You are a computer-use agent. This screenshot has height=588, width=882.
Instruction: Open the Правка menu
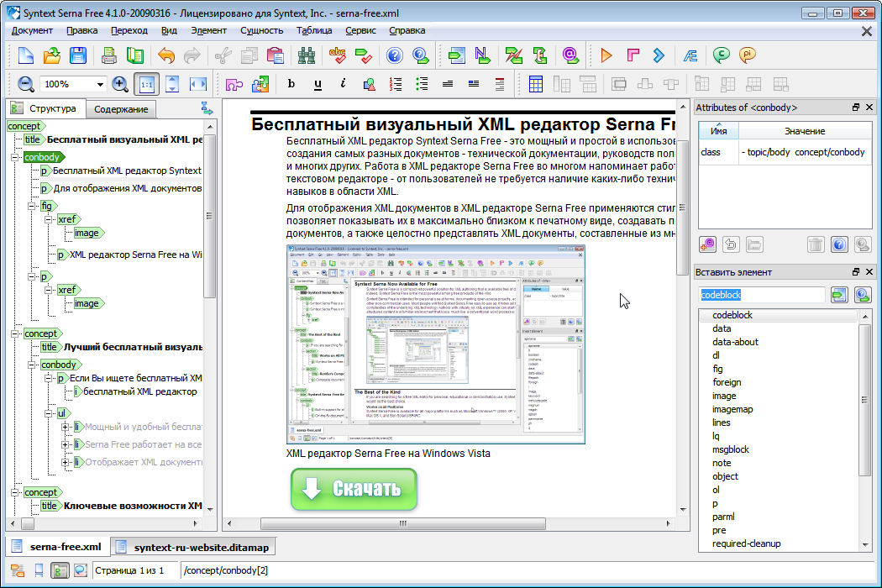tap(82, 30)
